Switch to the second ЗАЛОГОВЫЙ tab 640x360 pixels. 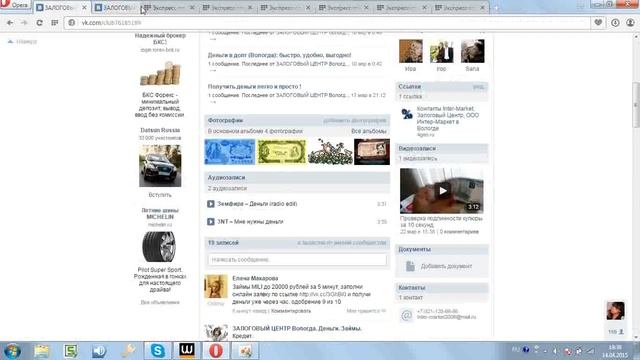coord(116,8)
